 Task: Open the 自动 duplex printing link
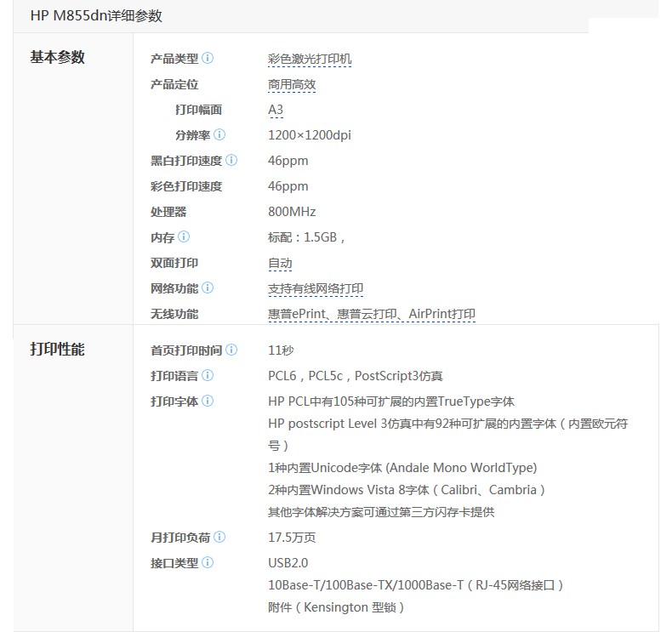tap(280, 263)
